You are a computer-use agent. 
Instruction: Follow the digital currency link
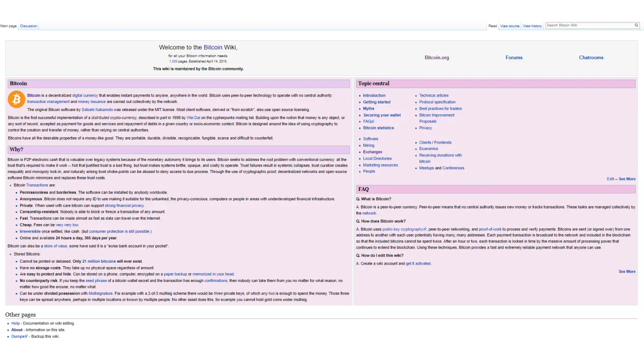coord(85,96)
